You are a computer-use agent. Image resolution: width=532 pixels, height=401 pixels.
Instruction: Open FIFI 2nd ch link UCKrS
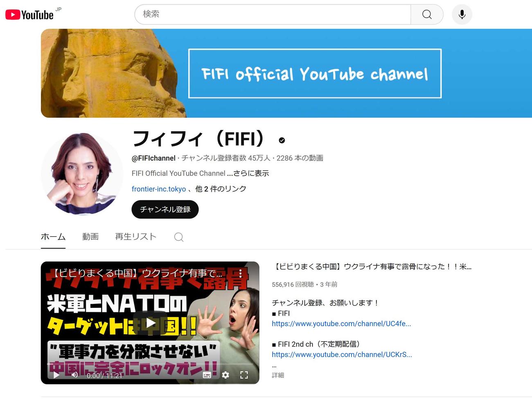click(342, 354)
